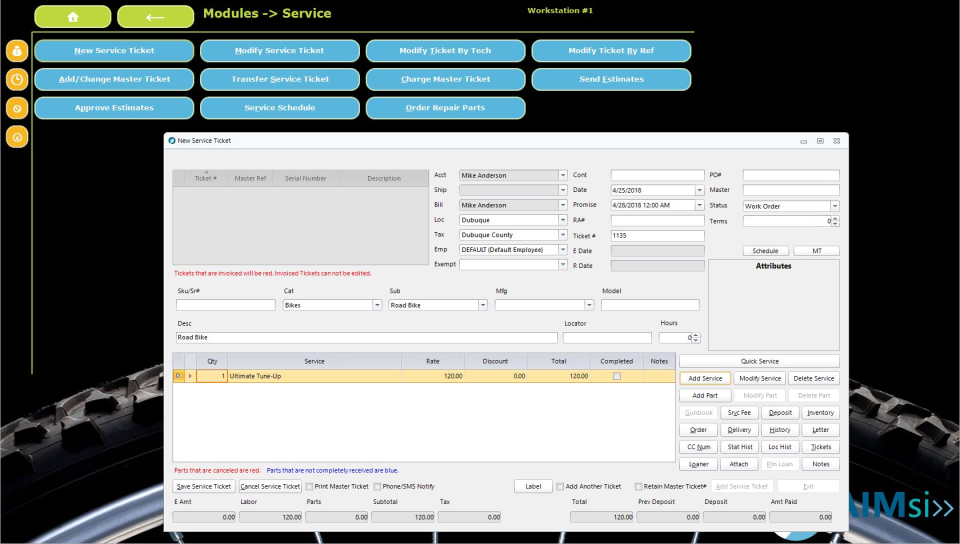Click the Add Part button
This screenshot has width=960, height=544.
(705, 395)
